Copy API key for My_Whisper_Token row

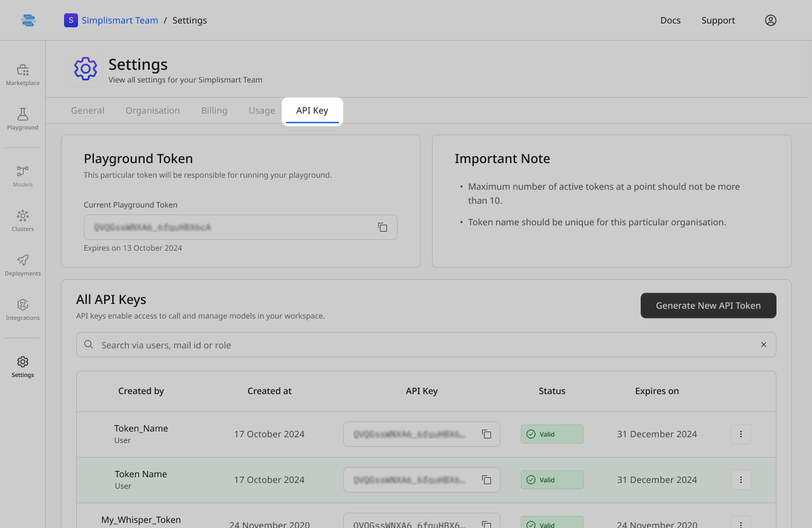click(x=487, y=524)
